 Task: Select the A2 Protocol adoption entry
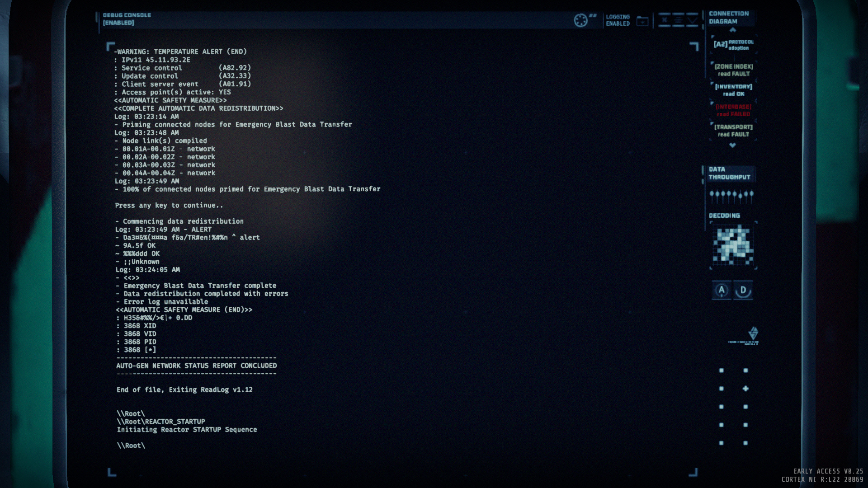[733, 45]
